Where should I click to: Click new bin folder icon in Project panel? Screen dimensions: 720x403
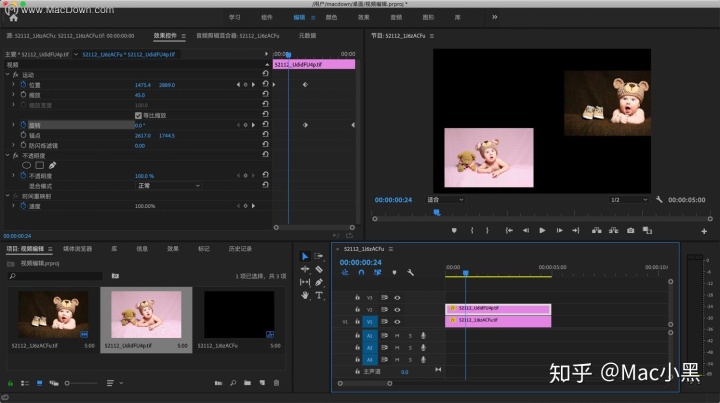tap(248, 383)
